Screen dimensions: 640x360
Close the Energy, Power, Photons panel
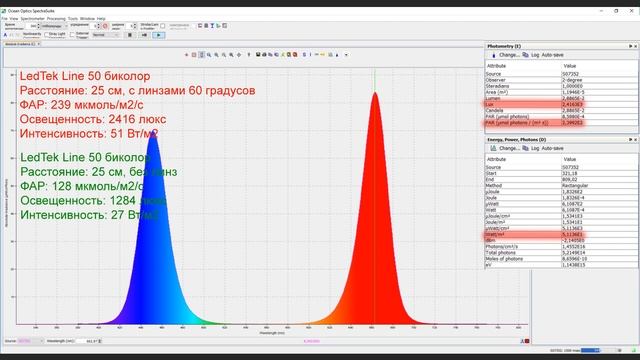coord(636,140)
